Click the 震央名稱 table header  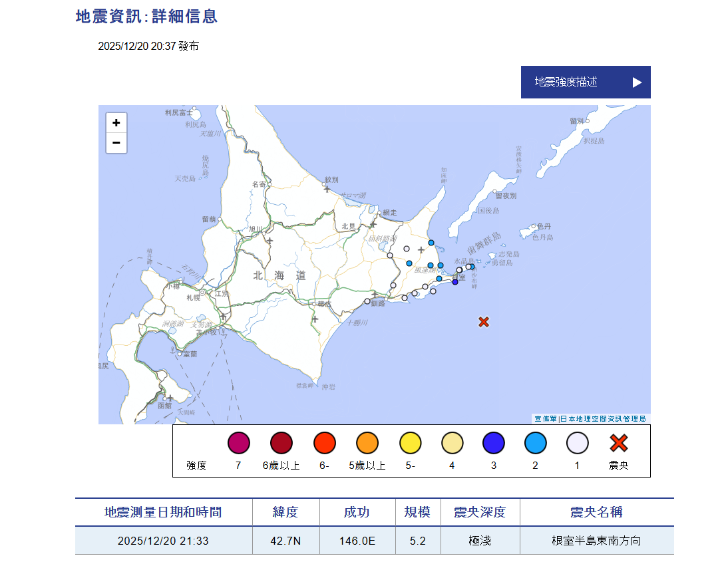[596, 511]
